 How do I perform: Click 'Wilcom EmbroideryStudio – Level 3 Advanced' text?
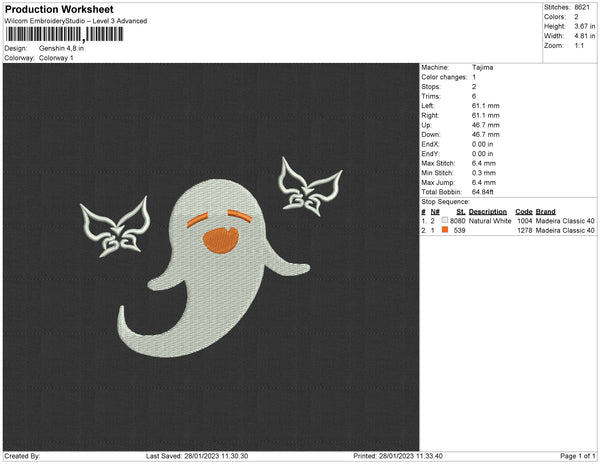click(x=76, y=21)
